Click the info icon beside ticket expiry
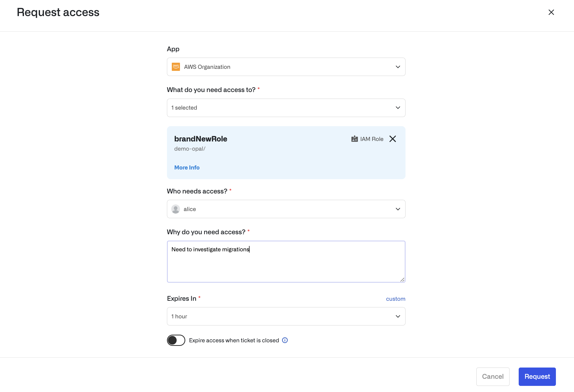The image size is (574, 392). (285, 340)
